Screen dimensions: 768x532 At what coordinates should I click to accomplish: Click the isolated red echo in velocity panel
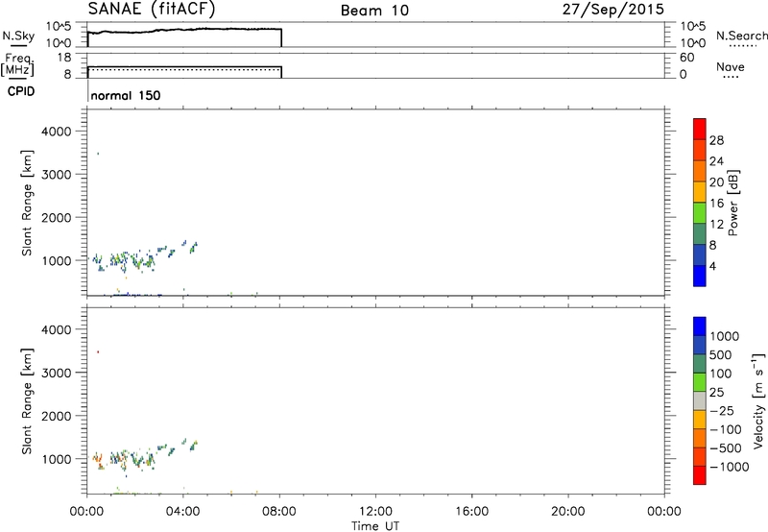coord(98,351)
